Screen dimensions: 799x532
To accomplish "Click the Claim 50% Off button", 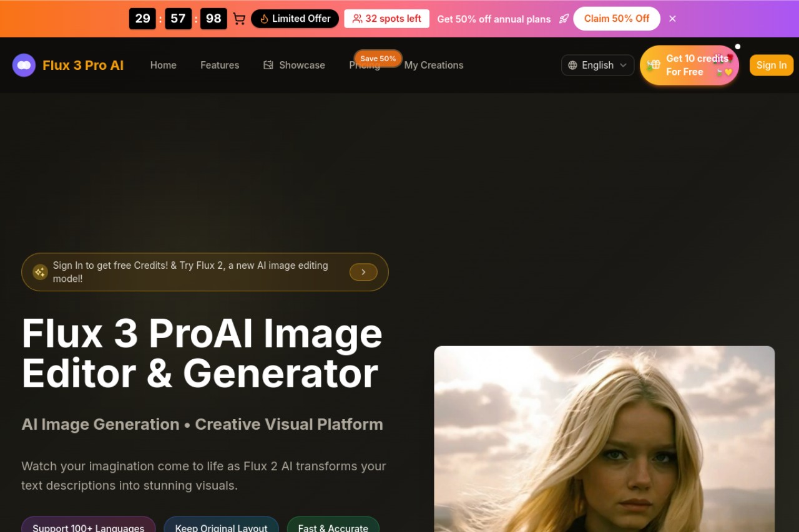I will coord(617,19).
